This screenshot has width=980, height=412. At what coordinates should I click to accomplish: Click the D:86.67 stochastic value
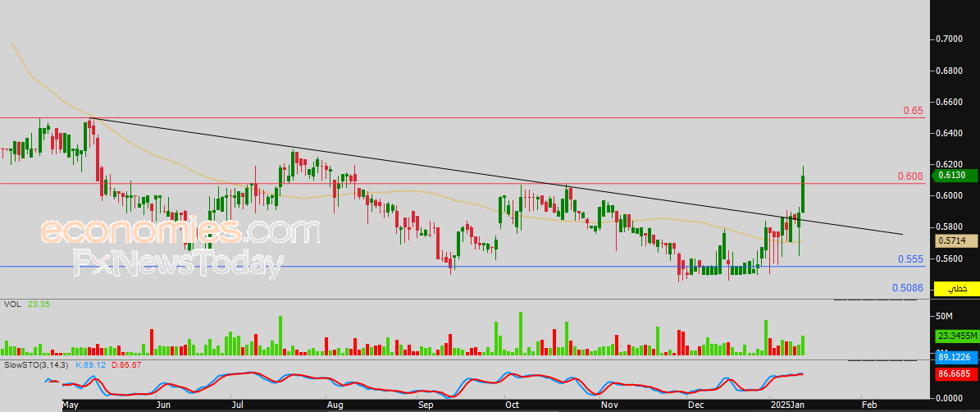125,364
